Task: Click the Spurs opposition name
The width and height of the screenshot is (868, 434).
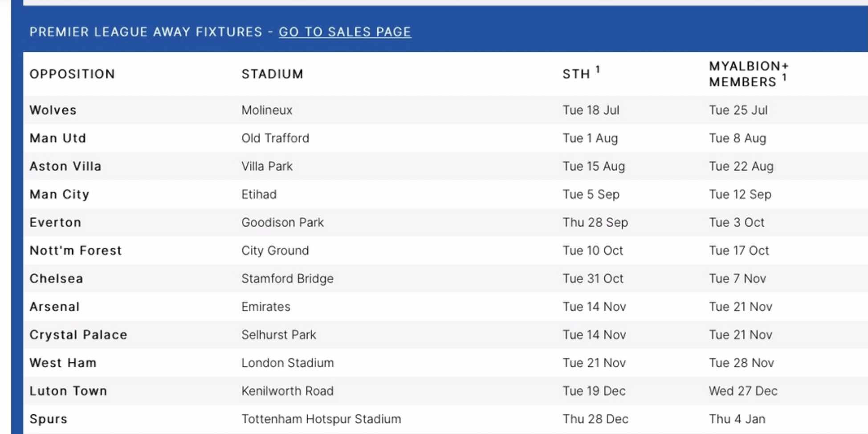Action: click(48, 419)
